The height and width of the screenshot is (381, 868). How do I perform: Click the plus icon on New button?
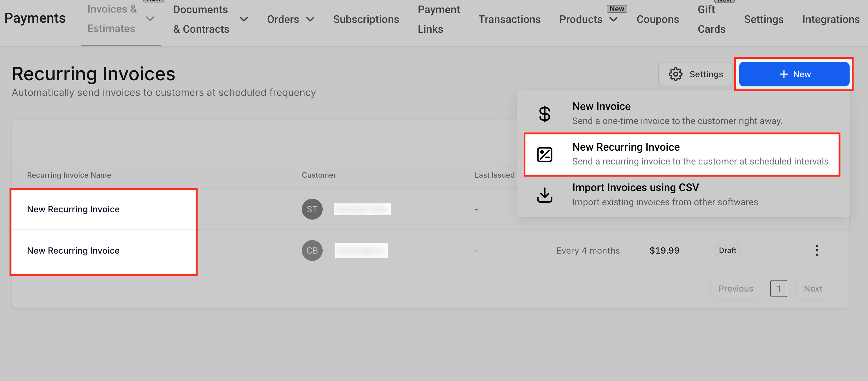pyautogui.click(x=784, y=74)
